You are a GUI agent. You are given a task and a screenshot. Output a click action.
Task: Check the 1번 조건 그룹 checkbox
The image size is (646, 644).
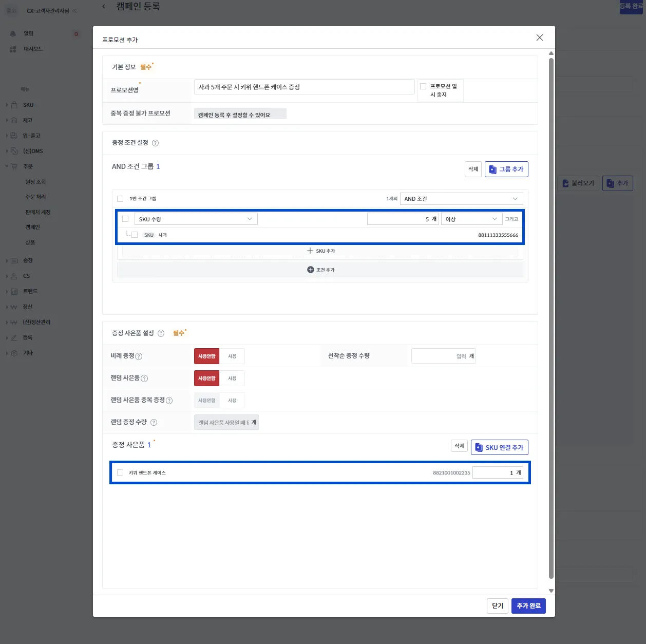click(120, 199)
